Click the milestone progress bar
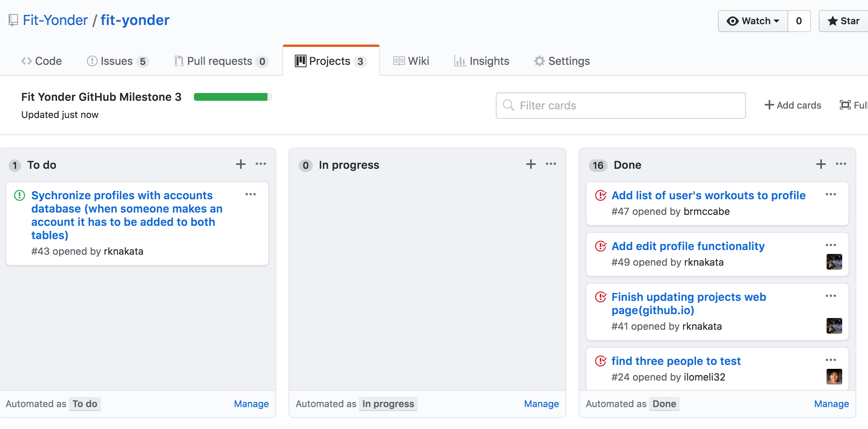The width and height of the screenshot is (868, 429). coord(233,97)
